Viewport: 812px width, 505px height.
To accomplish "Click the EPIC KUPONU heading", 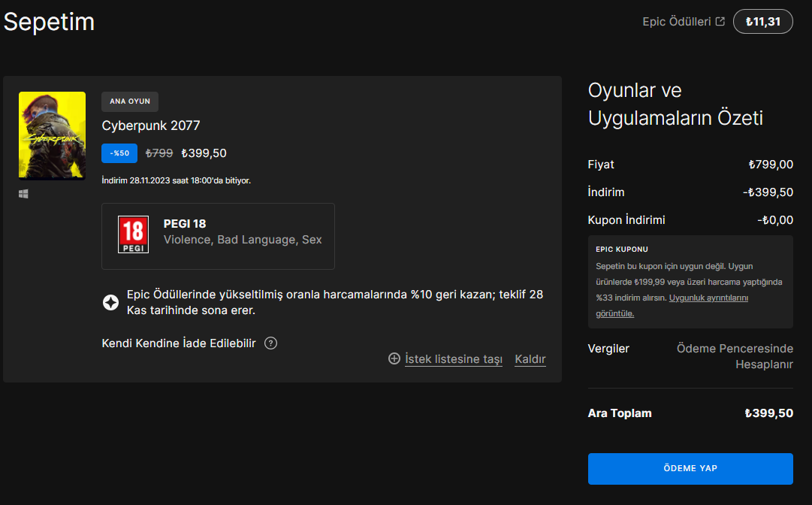I will 622,249.
